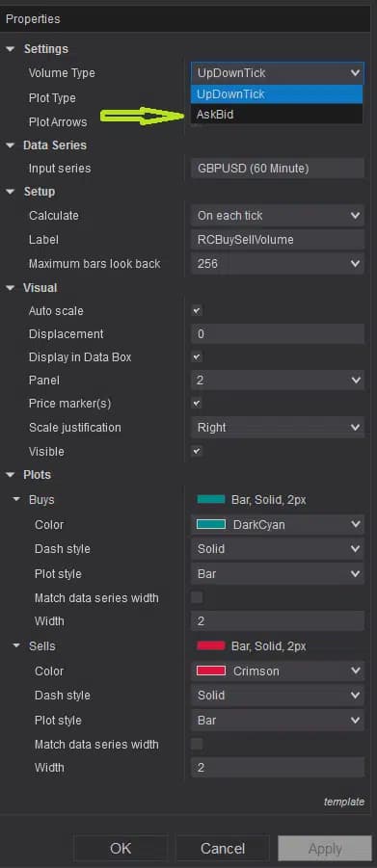The height and width of the screenshot is (868, 377).
Task: Click the Label field RCBuySellVolume
Action: coord(278,240)
